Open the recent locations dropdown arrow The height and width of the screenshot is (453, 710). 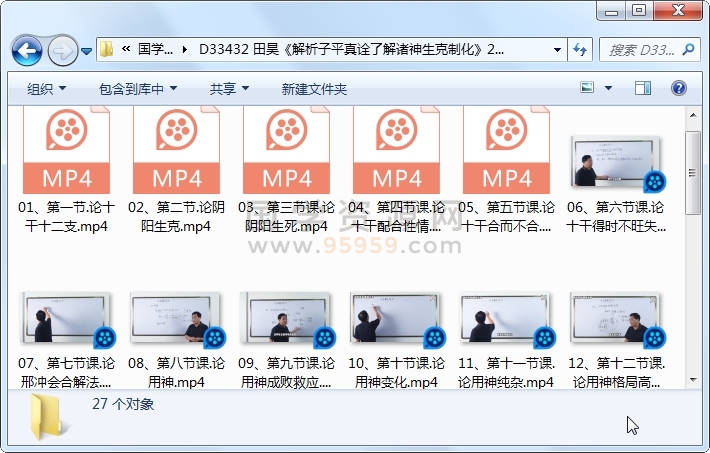(86, 51)
